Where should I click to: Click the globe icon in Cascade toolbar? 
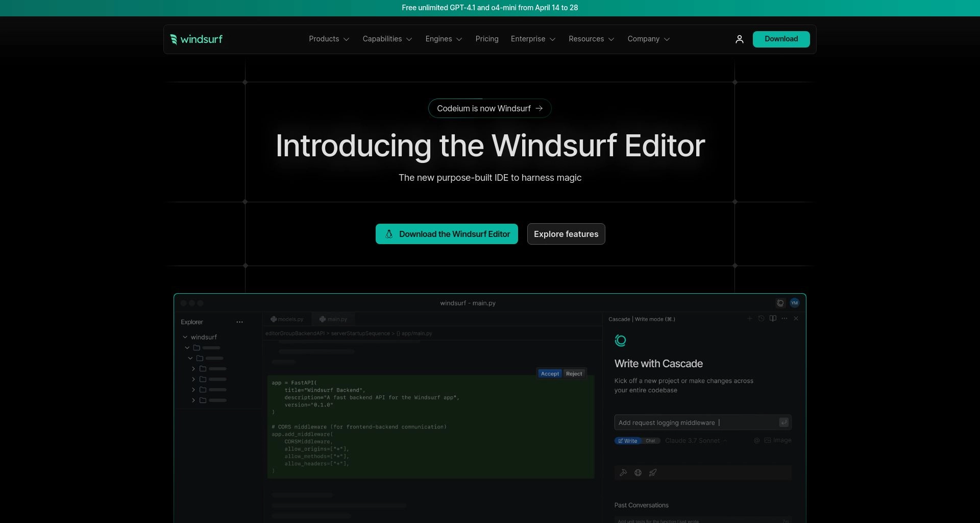(638, 473)
